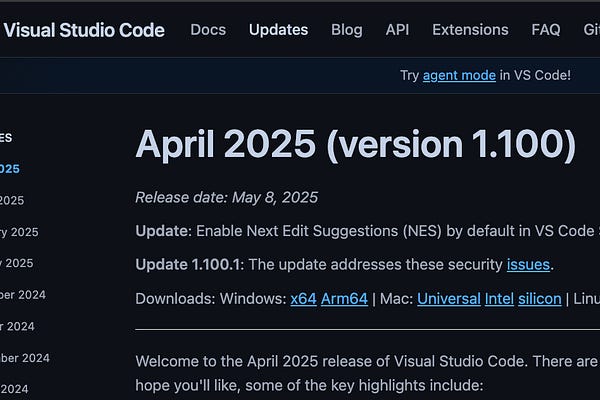Viewport: 600px width, 400px height.
Task: Open sidebar release entry ending 'r 2024'
Action: click(x=17, y=327)
